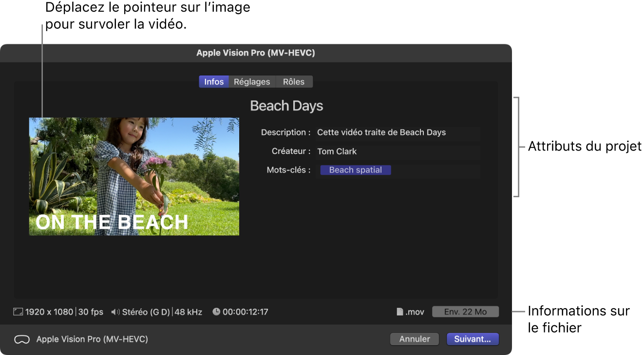The height and width of the screenshot is (355, 644).
Task: Click the Annuler button
Action: tap(414, 339)
